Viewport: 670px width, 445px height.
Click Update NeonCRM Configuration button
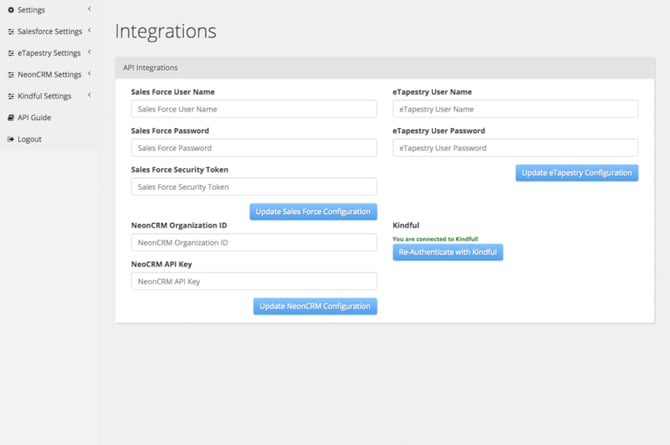315,306
